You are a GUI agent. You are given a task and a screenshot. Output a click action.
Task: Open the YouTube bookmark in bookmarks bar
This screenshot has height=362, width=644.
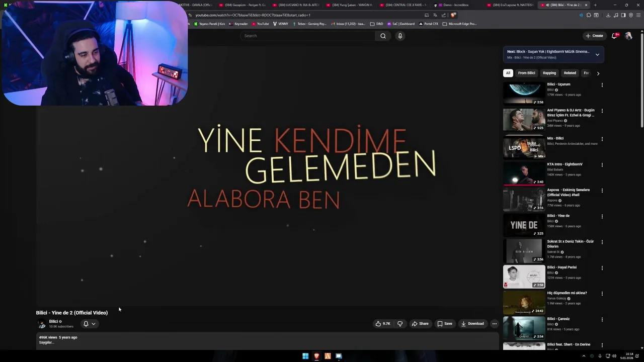(x=261, y=24)
